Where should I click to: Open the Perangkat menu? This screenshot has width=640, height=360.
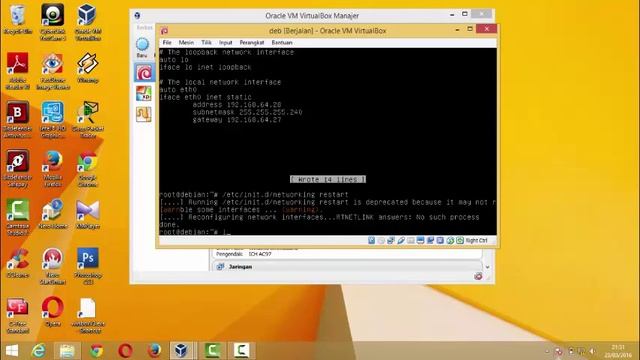click(x=251, y=42)
